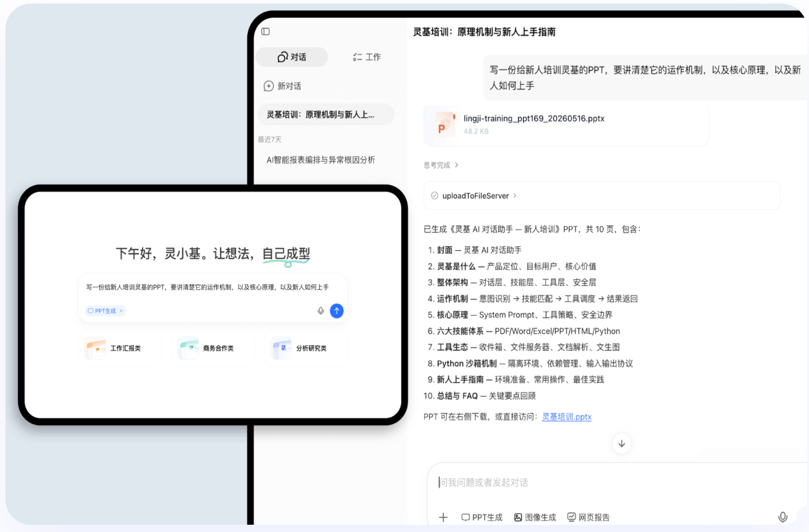Click the list item 封面 — 灵基 AI 对话助手
809x532 pixels.
click(479, 250)
